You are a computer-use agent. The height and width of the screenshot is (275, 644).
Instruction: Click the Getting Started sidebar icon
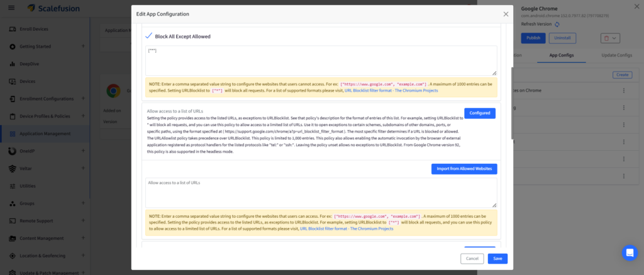[13, 46]
